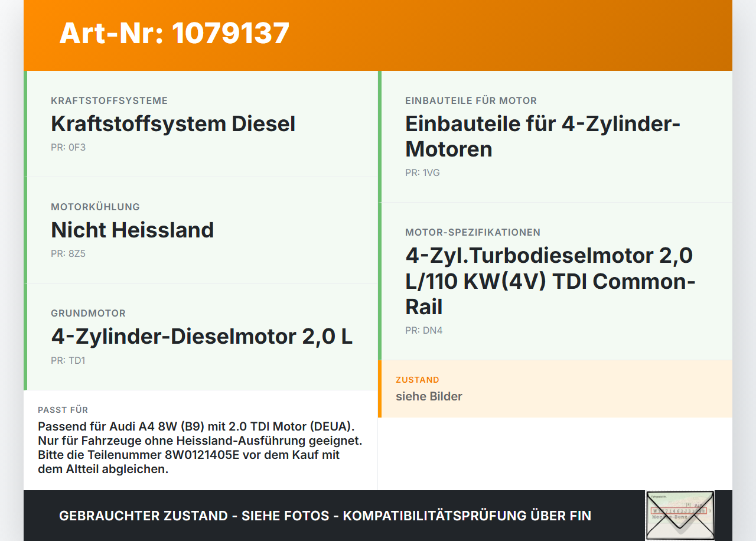Click the "Art-Nr: 1079137" heading
The image size is (756, 541).
(x=174, y=33)
